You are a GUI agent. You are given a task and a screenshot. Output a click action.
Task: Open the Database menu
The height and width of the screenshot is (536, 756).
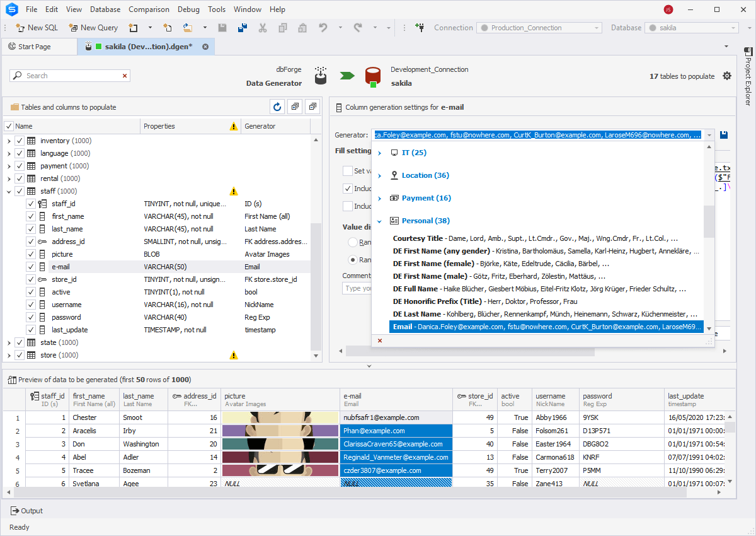pyautogui.click(x=105, y=9)
